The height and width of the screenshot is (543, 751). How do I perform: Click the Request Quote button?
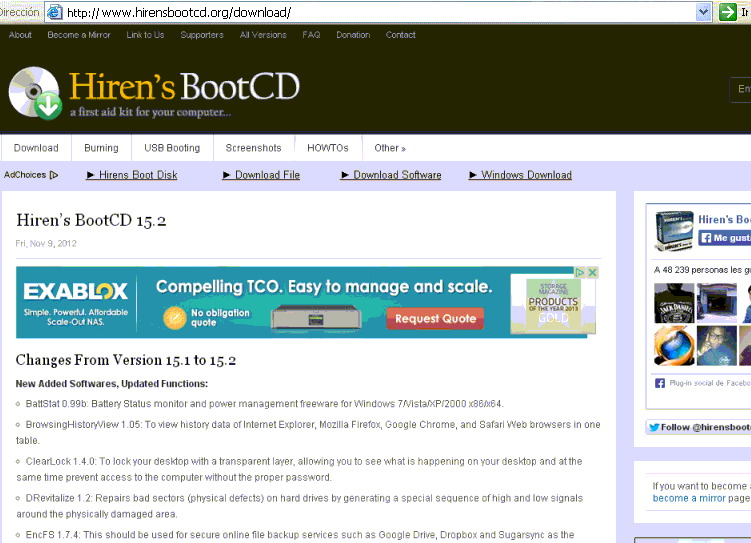tap(435, 318)
